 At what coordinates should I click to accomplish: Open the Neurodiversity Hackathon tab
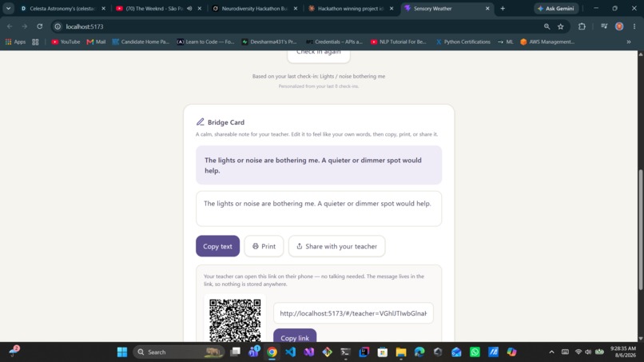[x=254, y=8]
